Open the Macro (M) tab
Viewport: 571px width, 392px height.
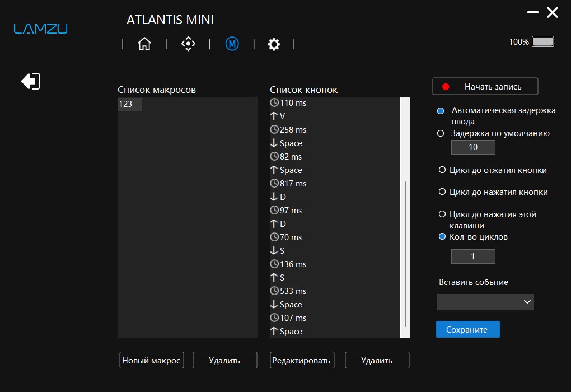(x=232, y=44)
